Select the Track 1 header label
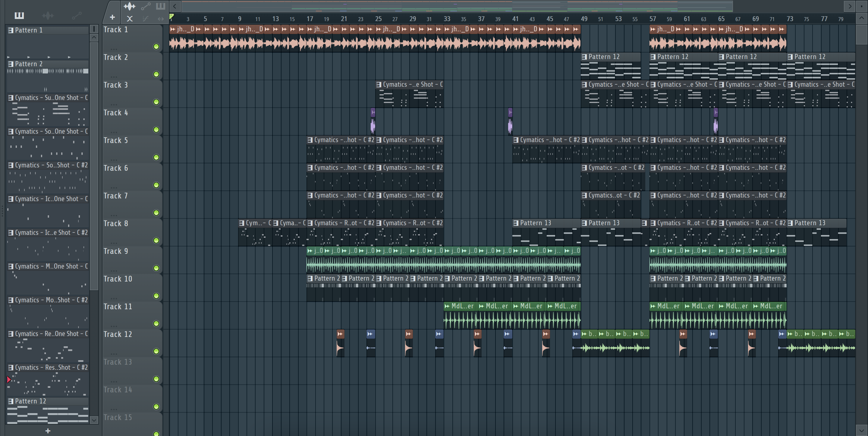The image size is (868, 436). coord(115,30)
